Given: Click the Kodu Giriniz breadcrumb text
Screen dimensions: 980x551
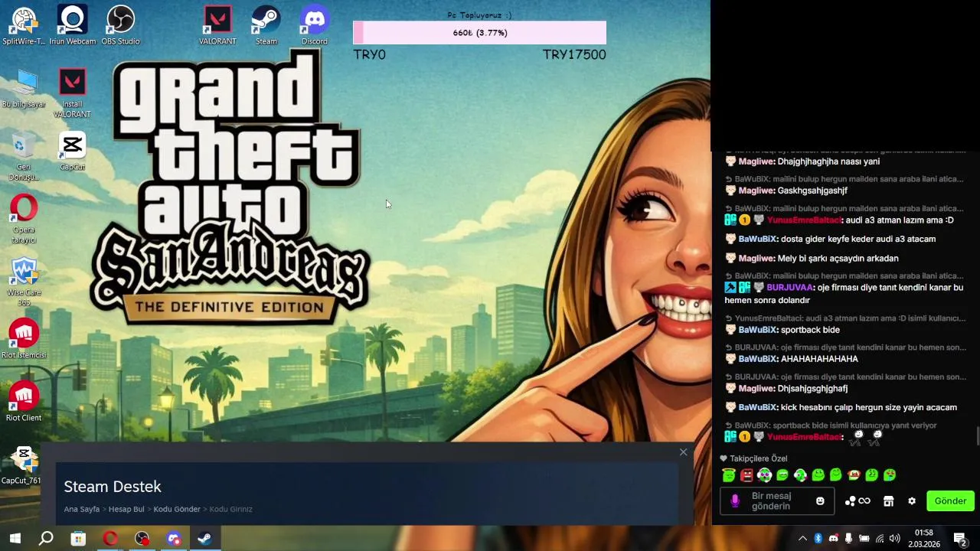Looking at the screenshot, I should (x=230, y=509).
